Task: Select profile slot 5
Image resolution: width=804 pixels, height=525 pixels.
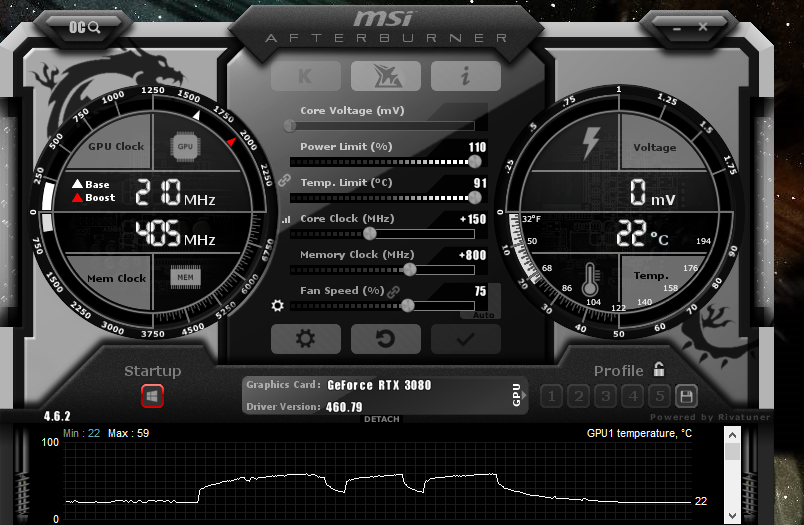Action: [x=660, y=396]
